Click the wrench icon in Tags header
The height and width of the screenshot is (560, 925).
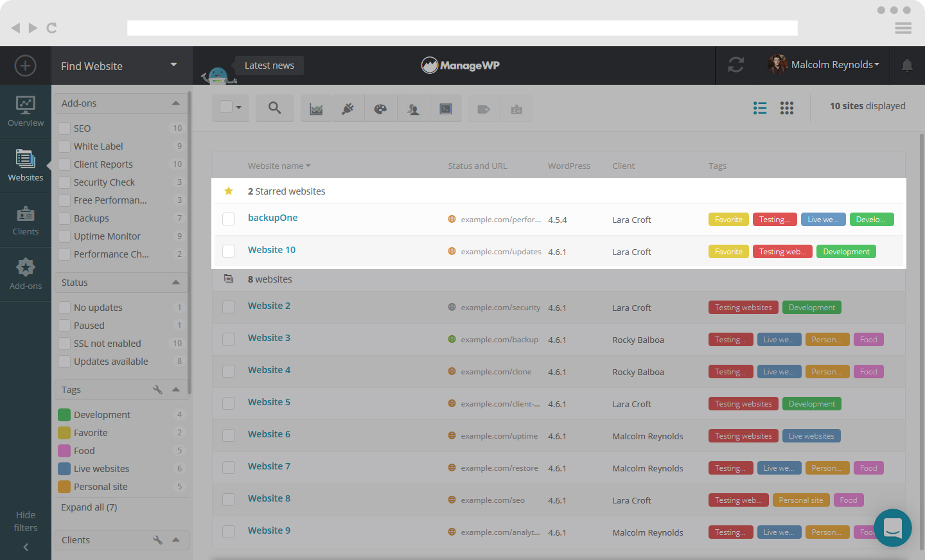[157, 390]
